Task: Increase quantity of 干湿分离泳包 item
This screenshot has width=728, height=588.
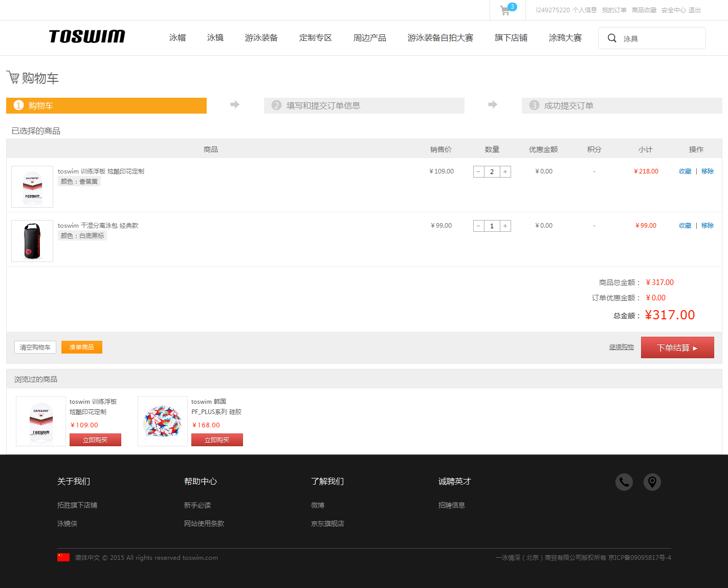Action: tap(505, 226)
